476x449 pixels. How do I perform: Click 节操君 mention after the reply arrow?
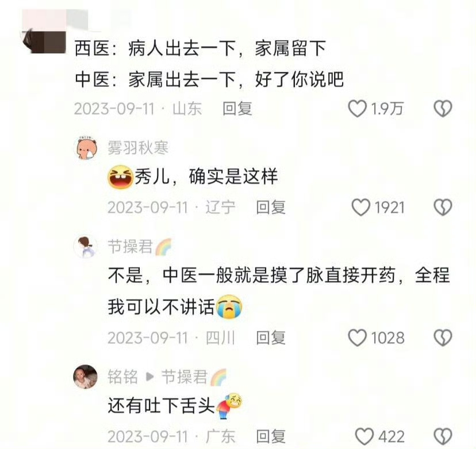[185, 377]
